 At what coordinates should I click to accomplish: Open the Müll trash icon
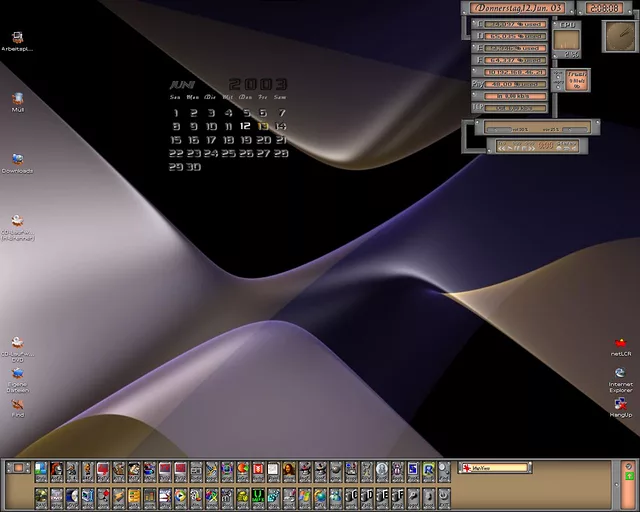click(17, 100)
